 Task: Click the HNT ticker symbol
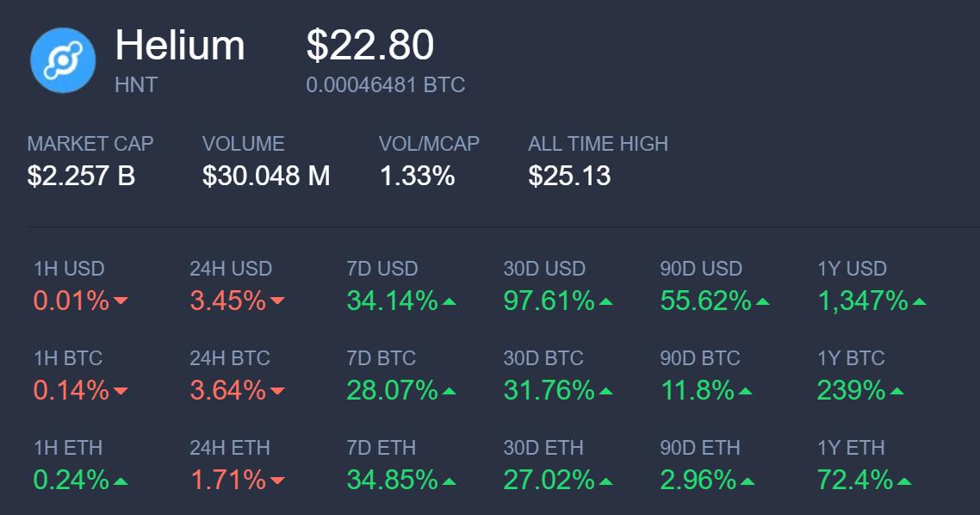click(136, 85)
